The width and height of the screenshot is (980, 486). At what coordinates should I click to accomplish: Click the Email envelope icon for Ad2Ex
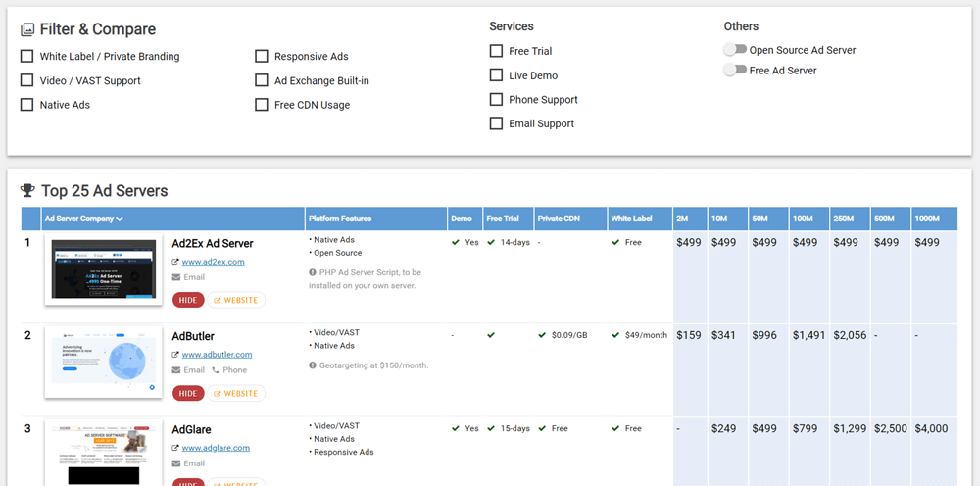(x=176, y=277)
